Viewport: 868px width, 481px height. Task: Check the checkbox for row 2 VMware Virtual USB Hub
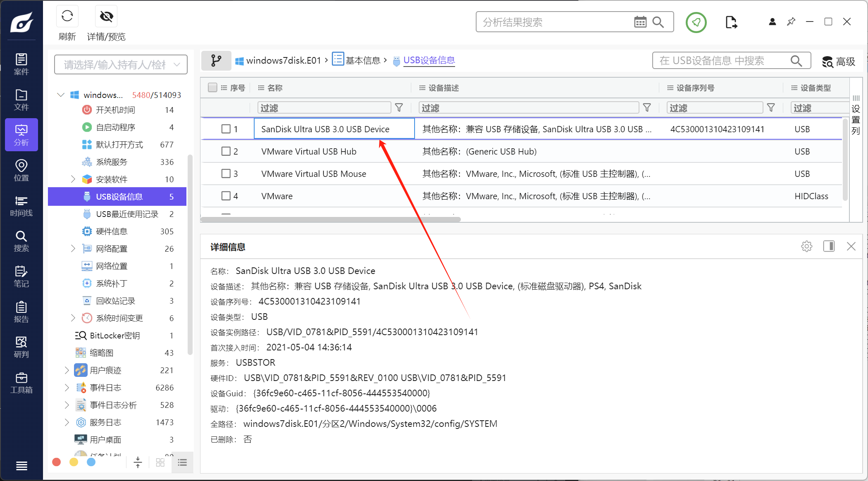point(226,151)
